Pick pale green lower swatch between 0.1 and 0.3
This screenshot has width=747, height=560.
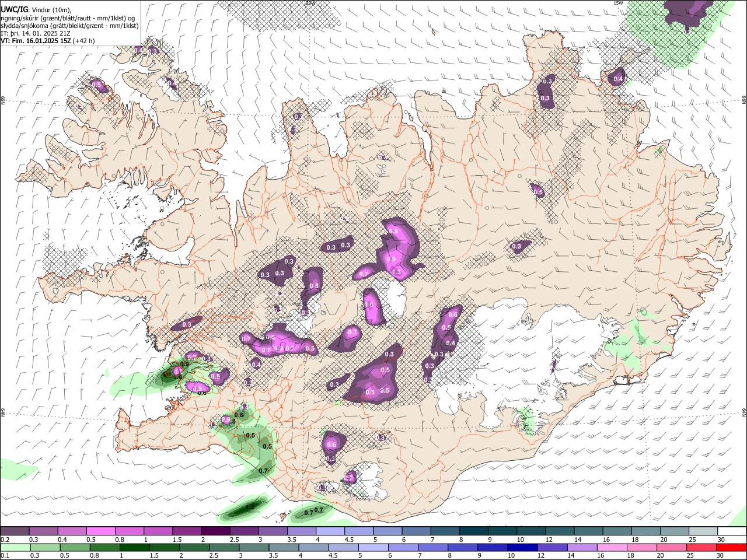pos(15,547)
